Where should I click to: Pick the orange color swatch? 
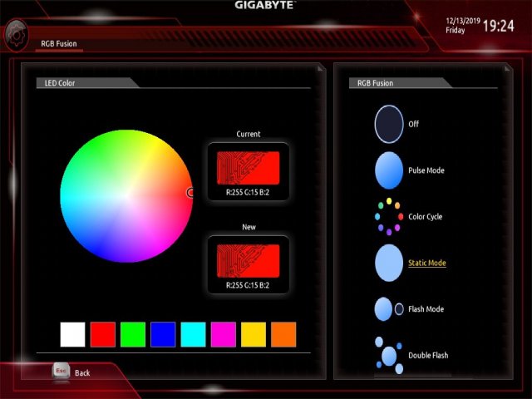tap(283, 334)
